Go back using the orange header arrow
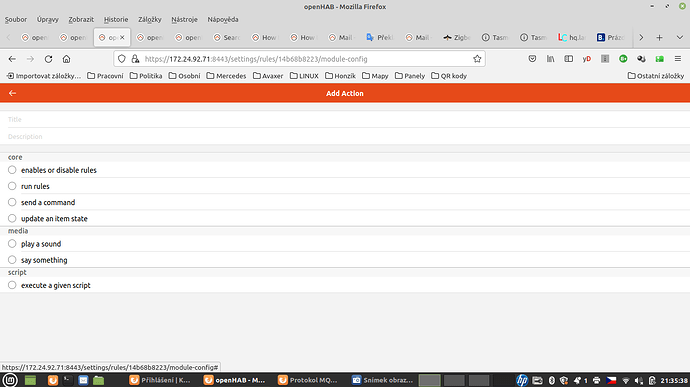This screenshot has height=387, width=690. pos(12,93)
